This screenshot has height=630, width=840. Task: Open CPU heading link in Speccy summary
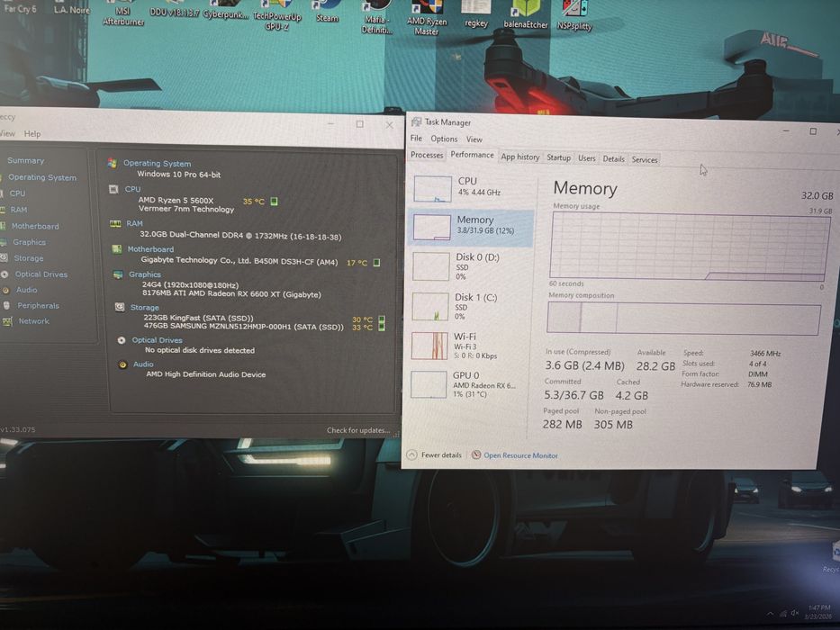point(133,189)
